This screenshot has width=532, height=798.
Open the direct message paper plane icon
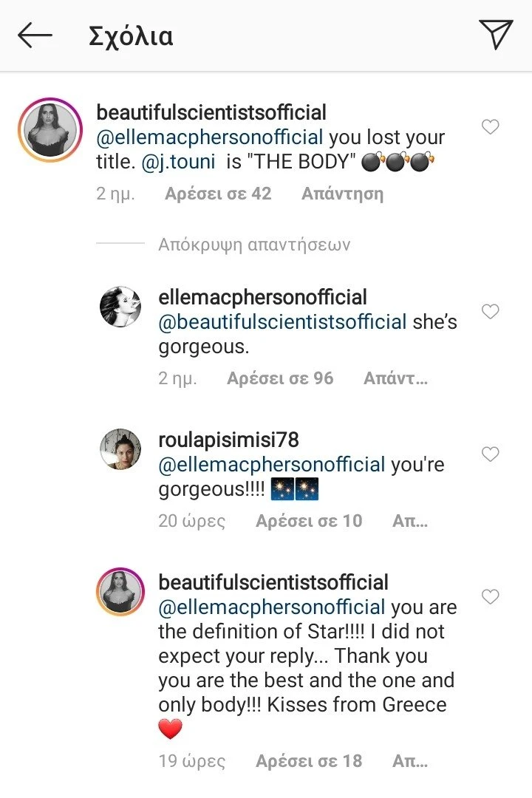point(496,35)
